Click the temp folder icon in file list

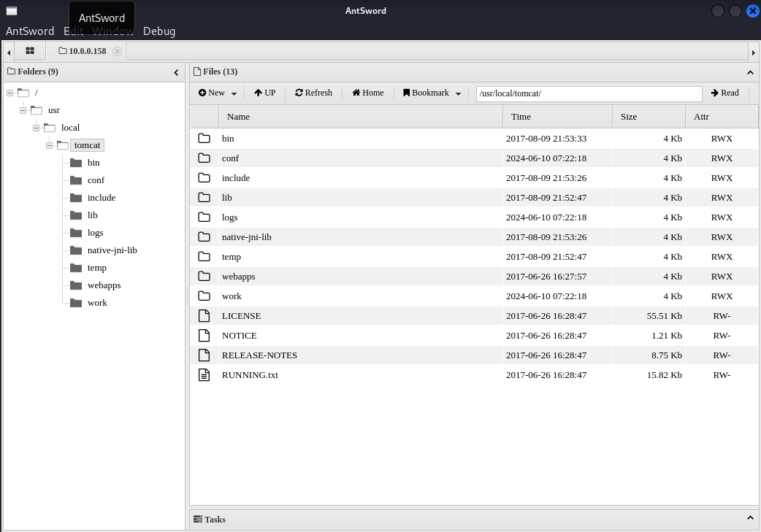coord(204,257)
